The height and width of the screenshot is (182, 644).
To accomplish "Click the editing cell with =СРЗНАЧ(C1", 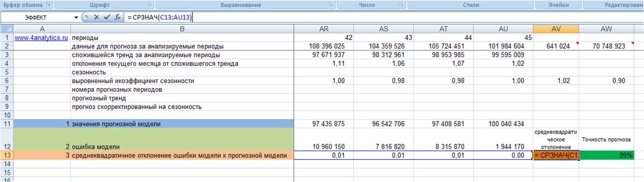I will click(x=556, y=155).
